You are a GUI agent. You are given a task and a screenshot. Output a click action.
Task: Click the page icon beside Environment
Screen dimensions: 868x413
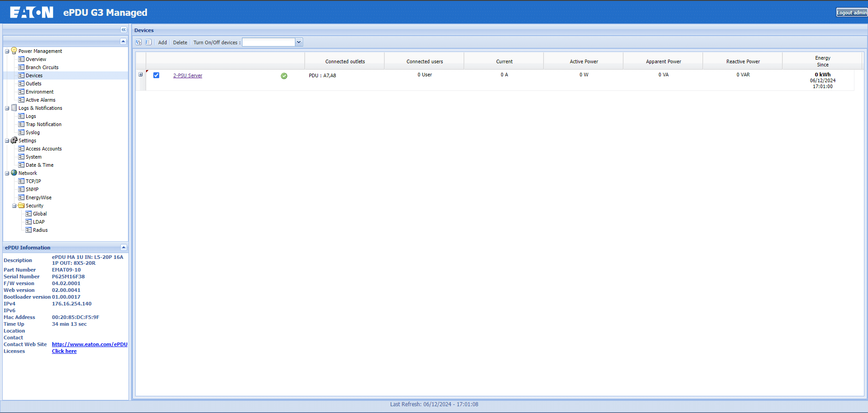coord(21,92)
